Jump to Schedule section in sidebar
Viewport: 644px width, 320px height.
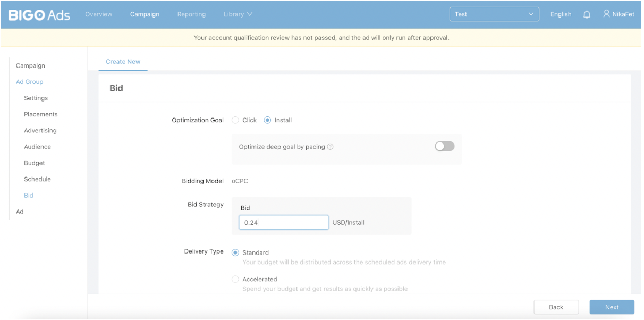37,179
